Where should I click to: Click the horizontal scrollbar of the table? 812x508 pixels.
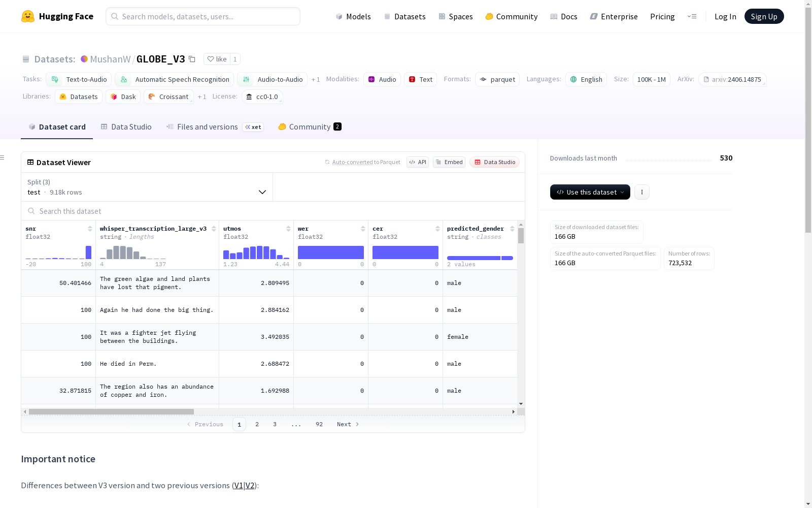(x=111, y=411)
